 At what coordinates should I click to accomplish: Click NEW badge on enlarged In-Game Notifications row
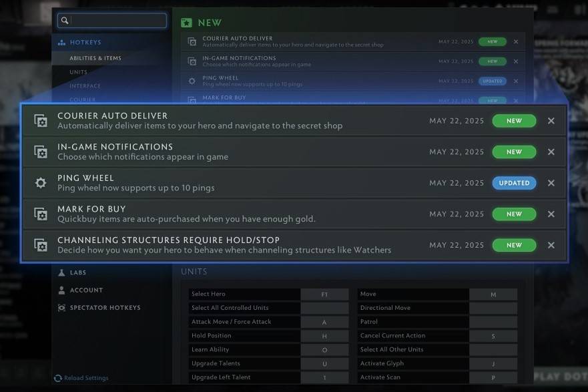514,152
